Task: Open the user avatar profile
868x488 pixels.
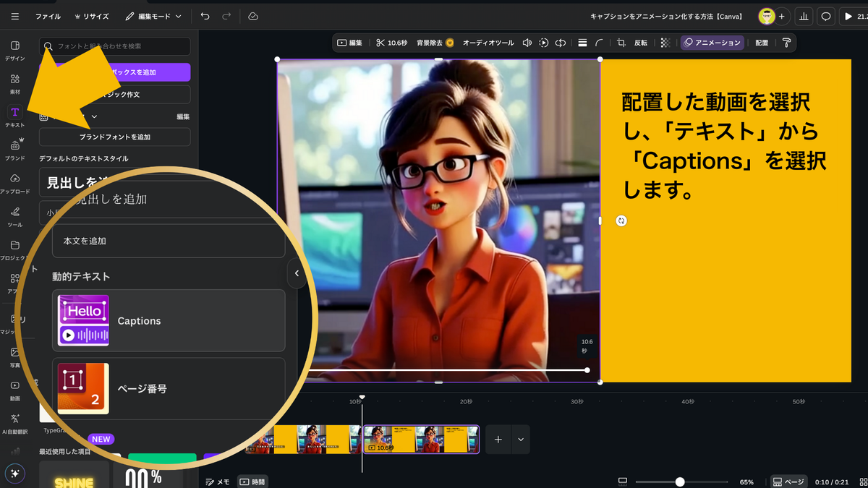Action: click(766, 16)
